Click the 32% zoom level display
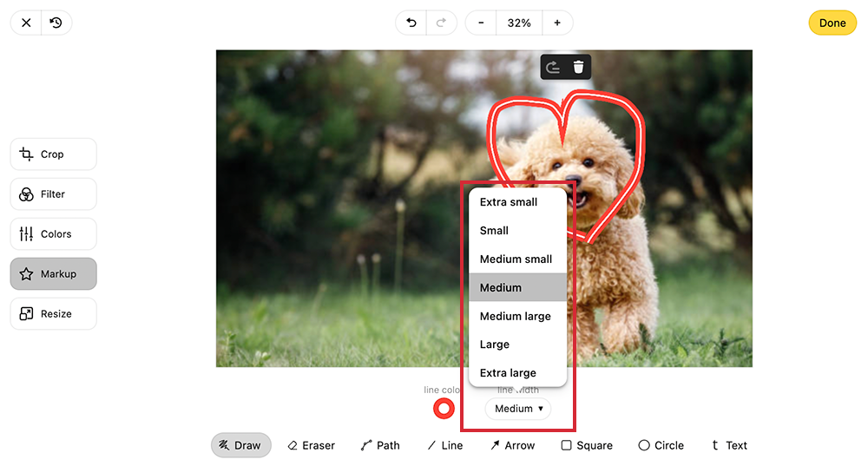 519,23
